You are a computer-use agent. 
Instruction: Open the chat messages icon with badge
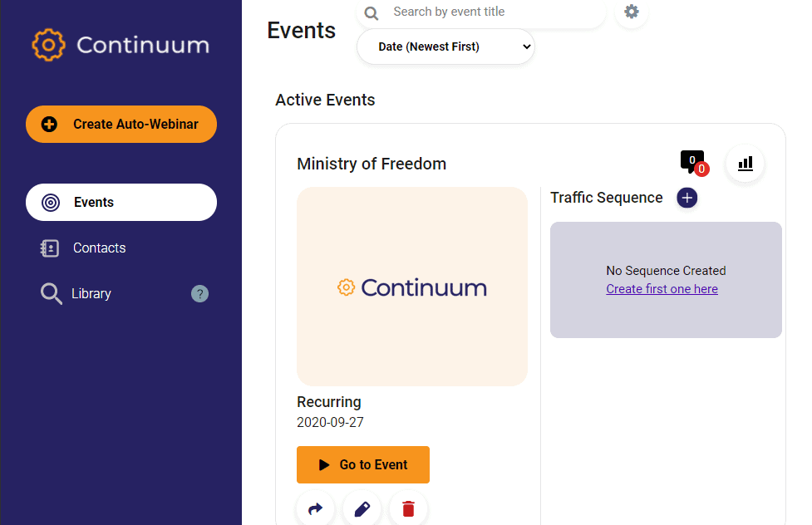(692, 161)
